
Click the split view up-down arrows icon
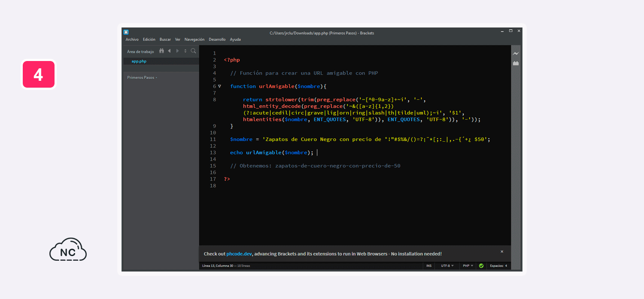click(x=185, y=51)
